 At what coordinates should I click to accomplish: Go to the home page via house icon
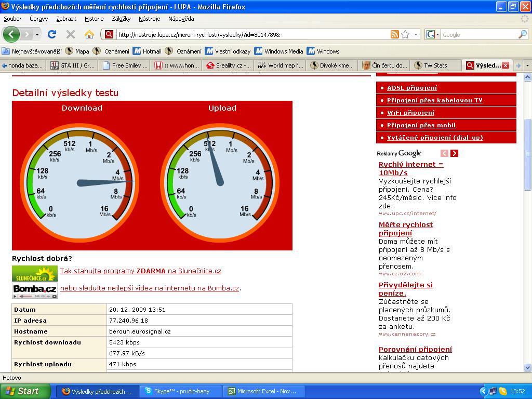(89, 34)
